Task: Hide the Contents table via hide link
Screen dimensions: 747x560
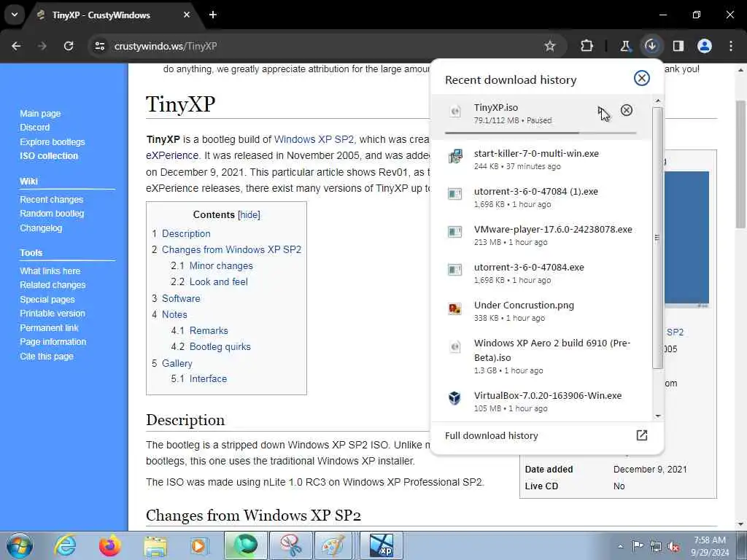Action: [x=249, y=215]
